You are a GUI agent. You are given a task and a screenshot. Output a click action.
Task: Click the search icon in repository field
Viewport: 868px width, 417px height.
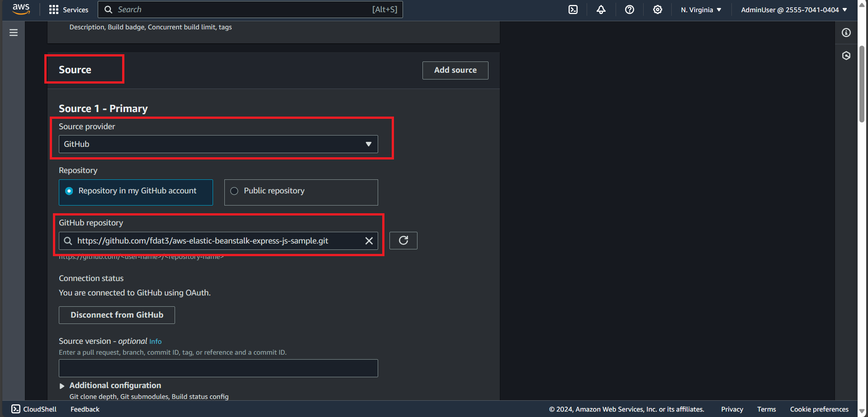click(x=68, y=241)
